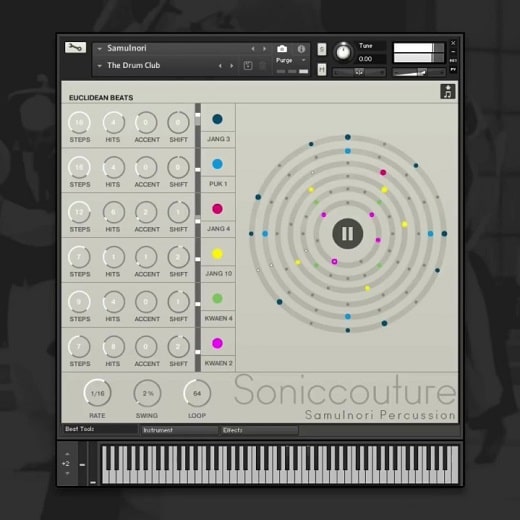The height and width of the screenshot is (520, 520).
Task: Select previous preset arrow beside The Drum Club
Action: pyautogui.click(x=220, y=66)
